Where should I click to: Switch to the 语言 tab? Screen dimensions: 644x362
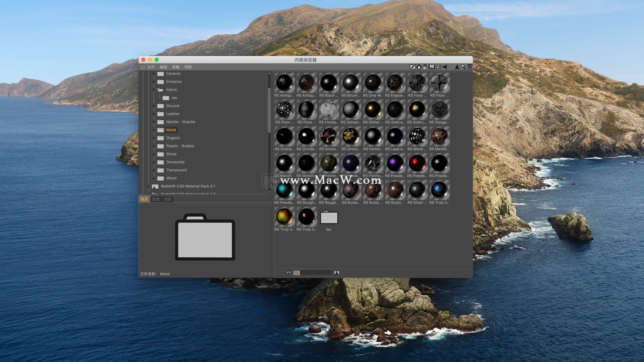point(167,199)
